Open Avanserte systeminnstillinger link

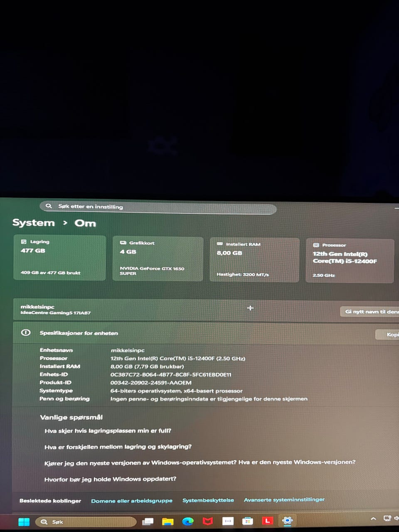point(284,500)
